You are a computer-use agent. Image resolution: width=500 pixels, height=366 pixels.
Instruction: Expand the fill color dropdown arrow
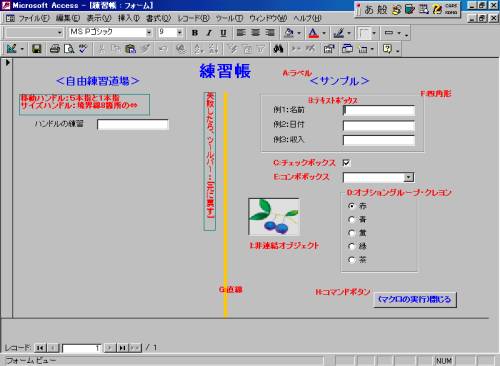pyautogui.click(x=299, y=33)
